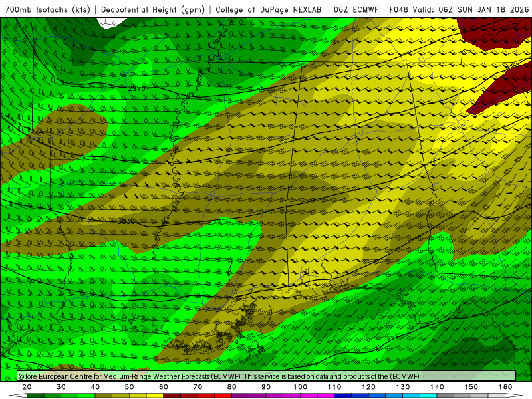
Task: Click the "F048 Valid: 06Z SUN JAN 18 2026" text
Action: tap(459, 10)
